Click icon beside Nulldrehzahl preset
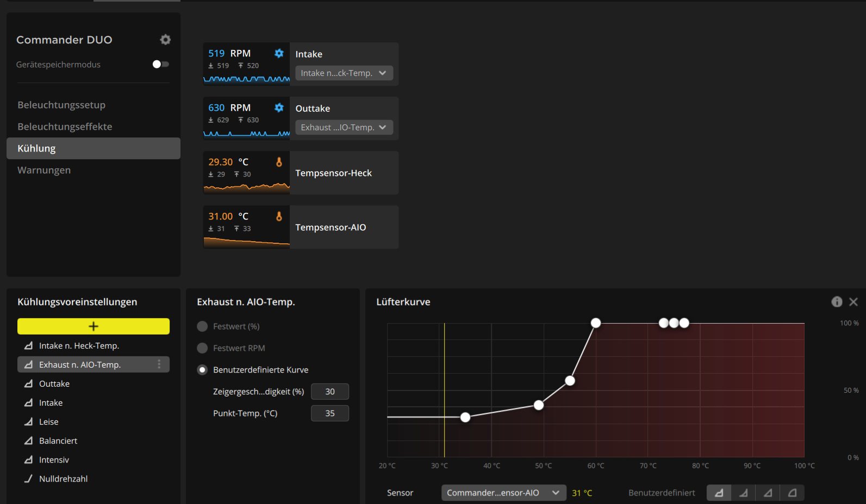 tap(28, 478)
